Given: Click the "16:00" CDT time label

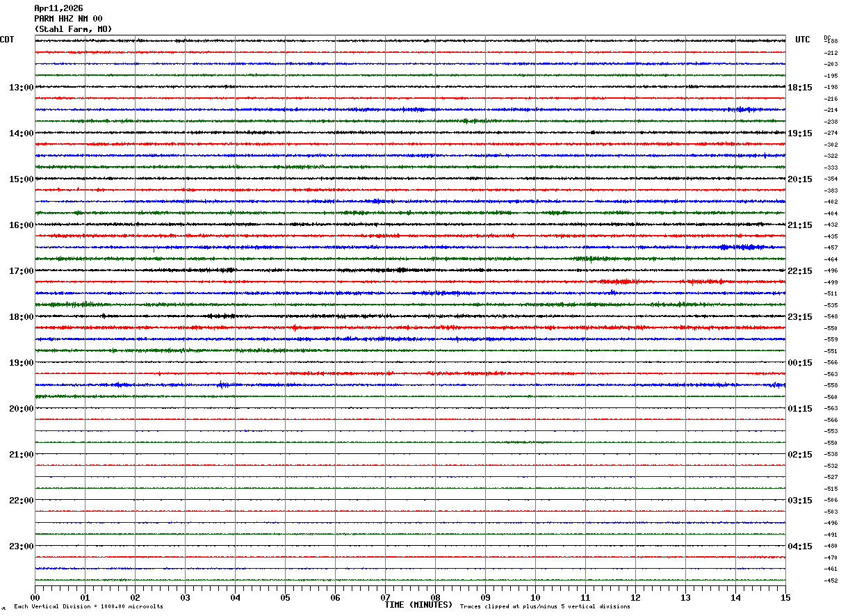Looking at the screenshot, I should point(22,225).
